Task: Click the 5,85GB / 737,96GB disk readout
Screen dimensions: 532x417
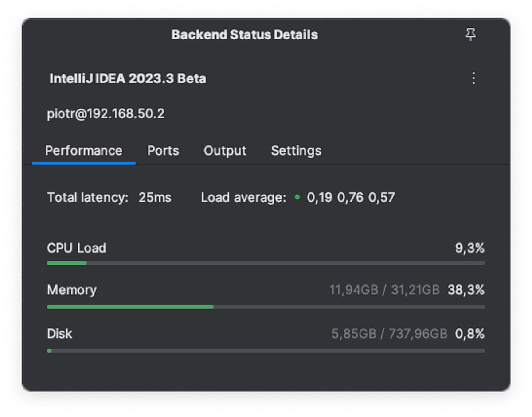Action: pyautogui.click(x=389, y=334)
